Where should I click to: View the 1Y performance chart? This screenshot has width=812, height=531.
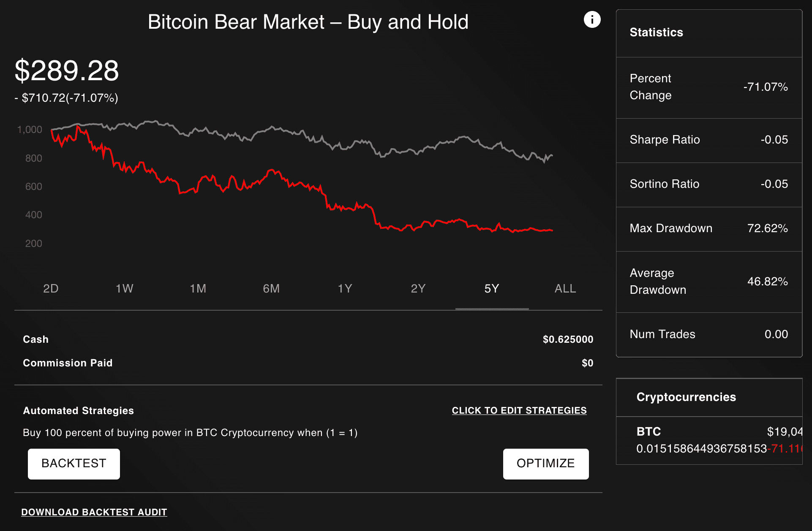[345, 288]
